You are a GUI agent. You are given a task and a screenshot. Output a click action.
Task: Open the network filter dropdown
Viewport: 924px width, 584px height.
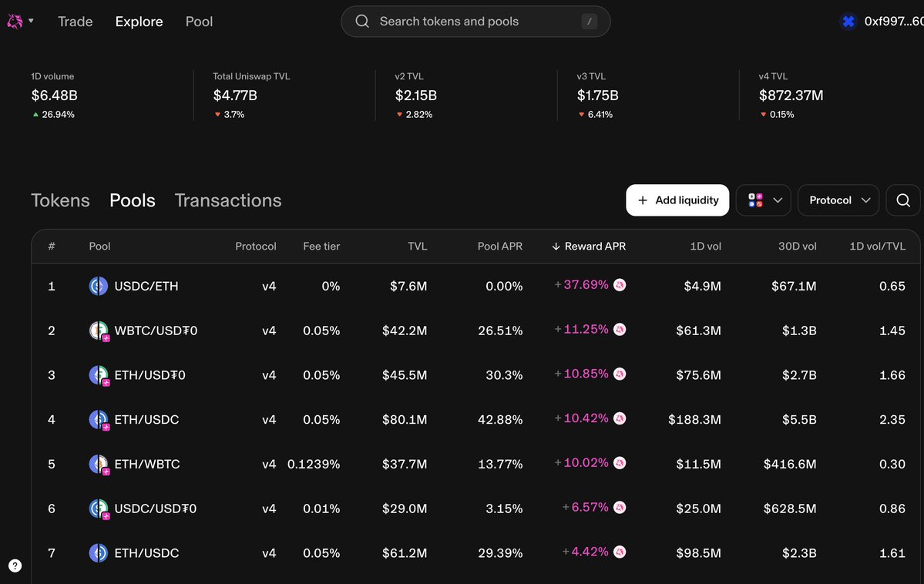tap(764, 200)
